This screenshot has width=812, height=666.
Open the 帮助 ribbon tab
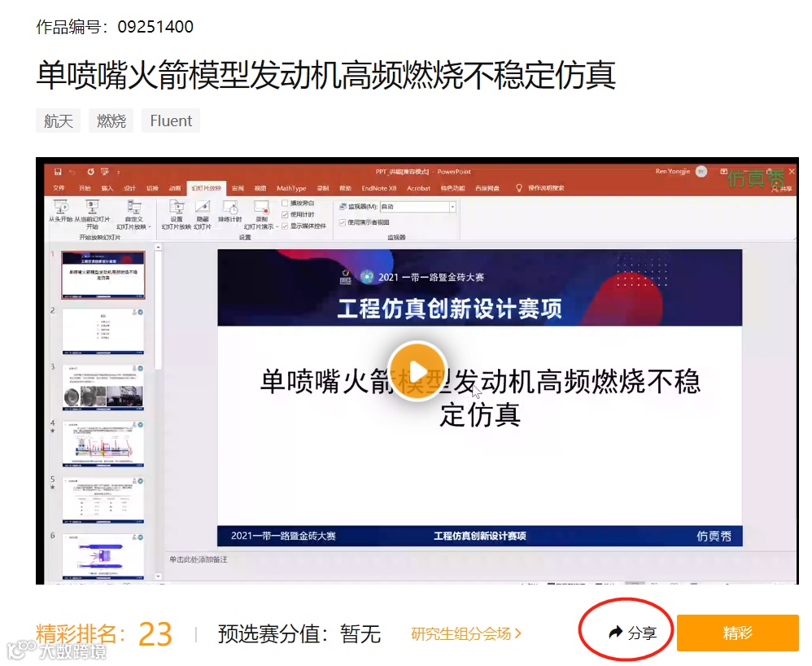coord(346,188)
